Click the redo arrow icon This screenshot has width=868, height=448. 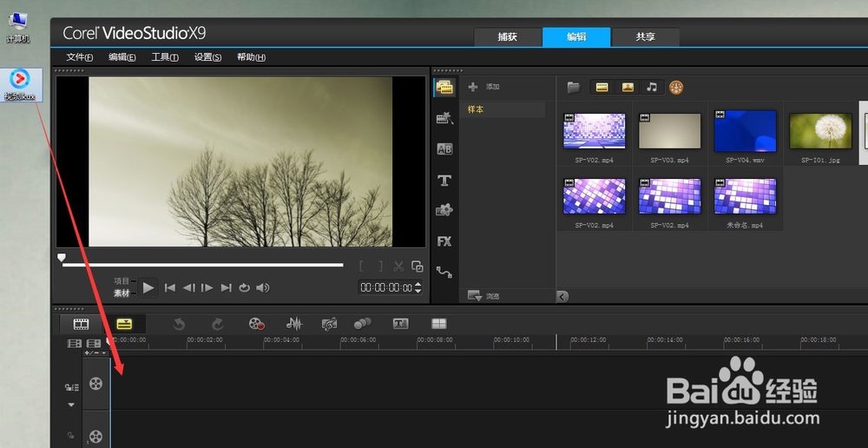point(217,324)
